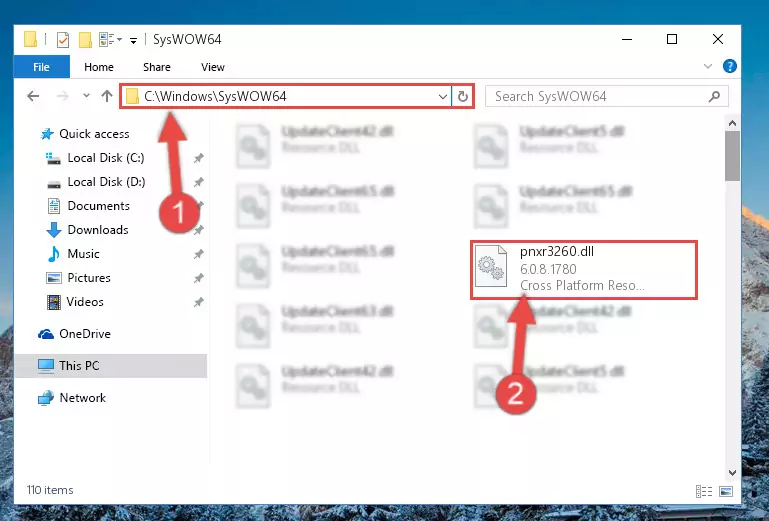Go up one folder level arrow
The height and width of the screenshot is (521, 769).
pyautogui.click(x=107, y=96)
